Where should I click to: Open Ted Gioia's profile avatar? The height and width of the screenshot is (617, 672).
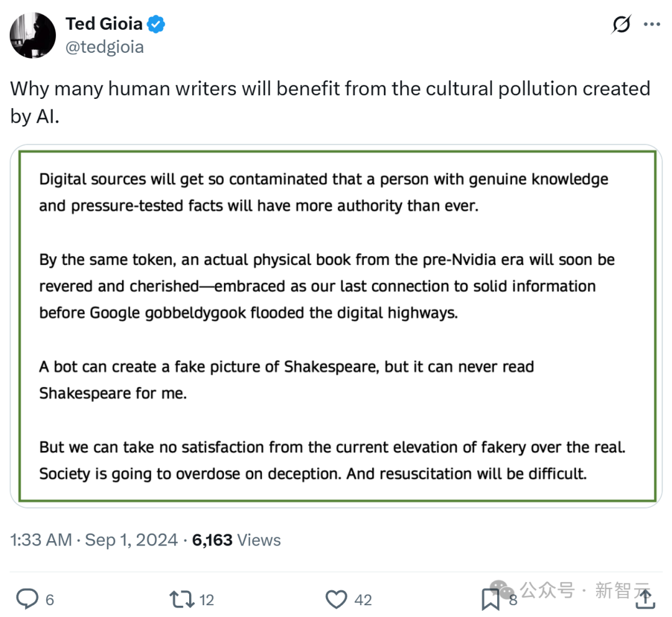[33, 35]
